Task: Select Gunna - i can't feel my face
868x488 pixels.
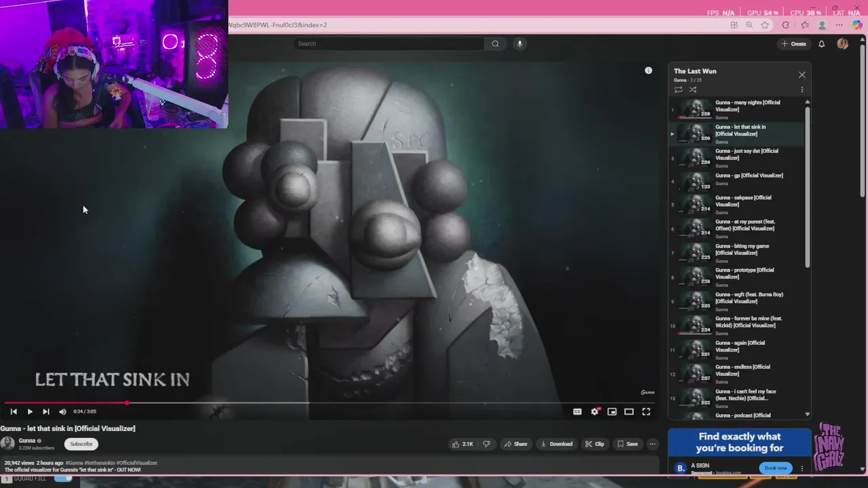Action: 737,398
